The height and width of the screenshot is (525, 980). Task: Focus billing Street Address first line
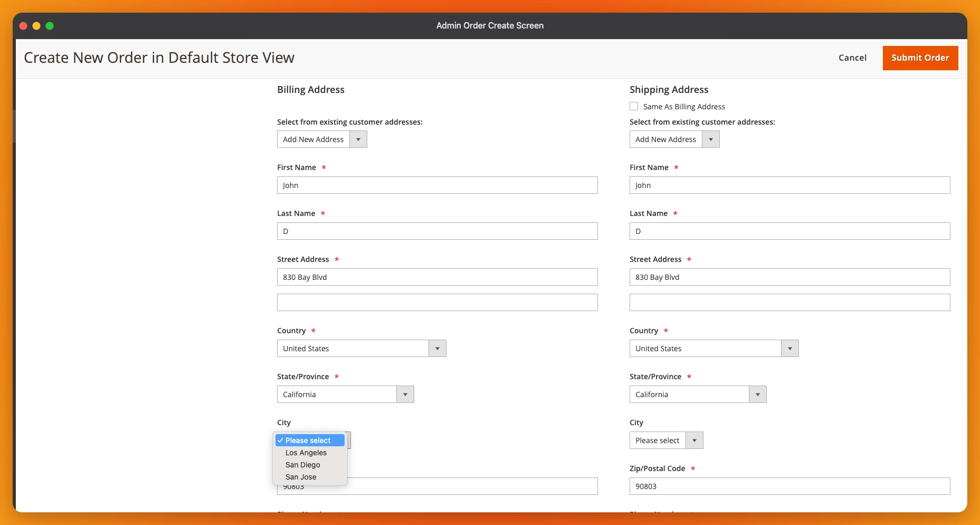tap(437, 277)
